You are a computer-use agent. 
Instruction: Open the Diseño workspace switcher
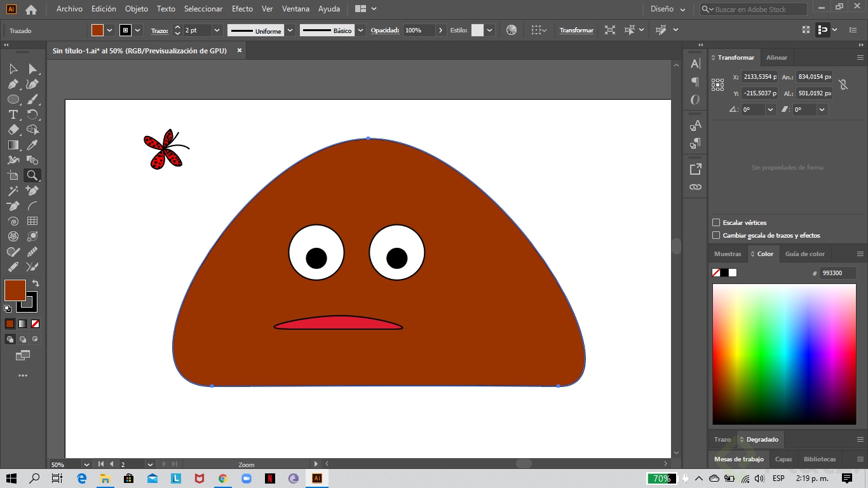668,10
